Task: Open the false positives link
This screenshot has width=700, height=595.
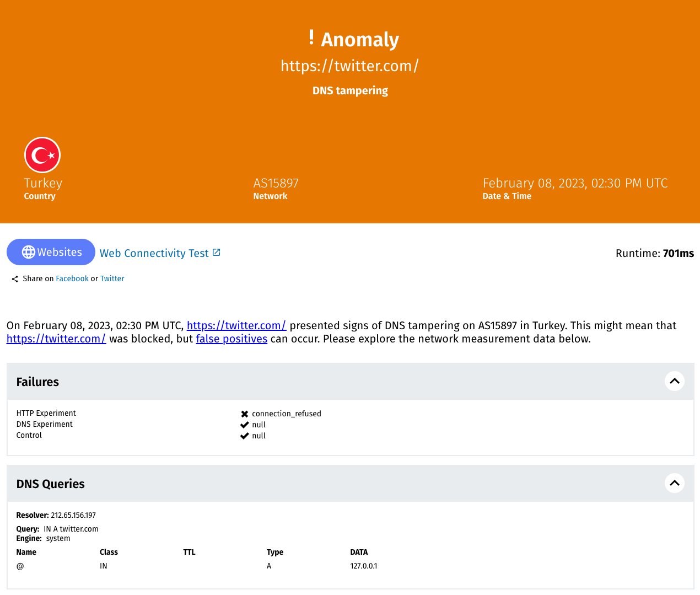Action: 231,339
